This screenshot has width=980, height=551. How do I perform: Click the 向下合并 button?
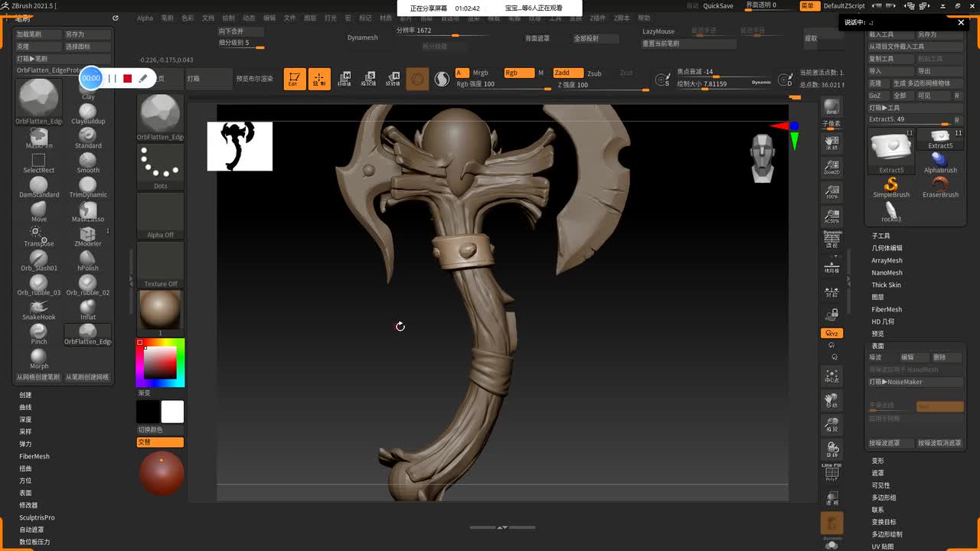tap(240, 31)
